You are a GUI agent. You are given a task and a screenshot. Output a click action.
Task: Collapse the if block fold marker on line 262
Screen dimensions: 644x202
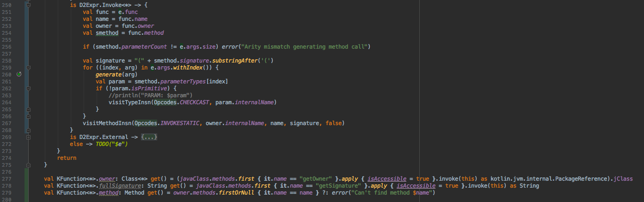[28, 88]
